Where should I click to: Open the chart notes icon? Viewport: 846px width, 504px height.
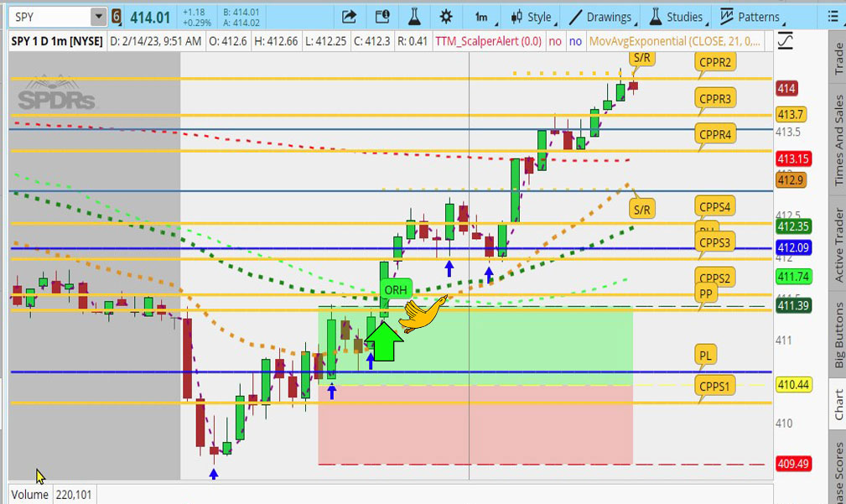(x=382, y=18)
